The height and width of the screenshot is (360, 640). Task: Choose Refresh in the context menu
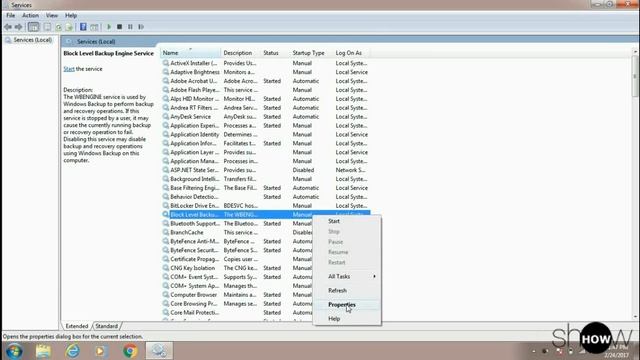coord(347,291)
